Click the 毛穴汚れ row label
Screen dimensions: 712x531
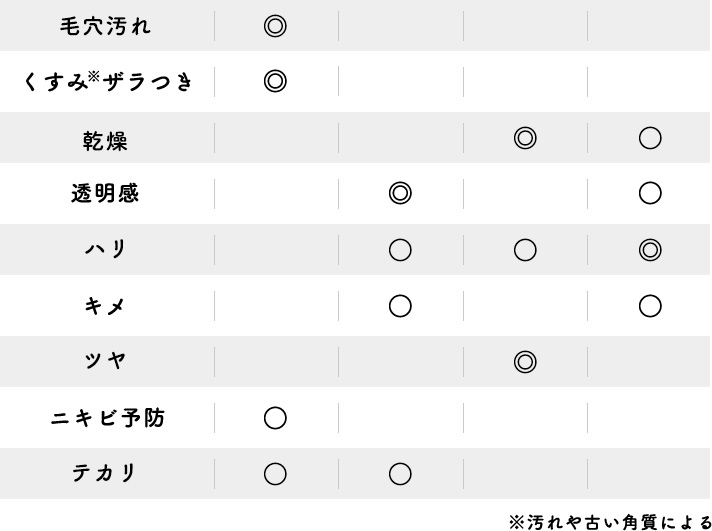[105, 26]
